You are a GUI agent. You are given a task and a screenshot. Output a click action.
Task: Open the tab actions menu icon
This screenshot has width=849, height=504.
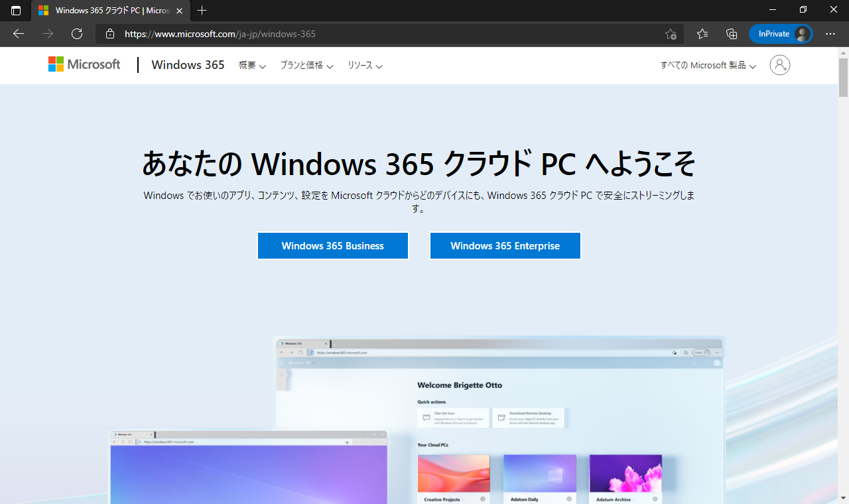tap(16, 11)
